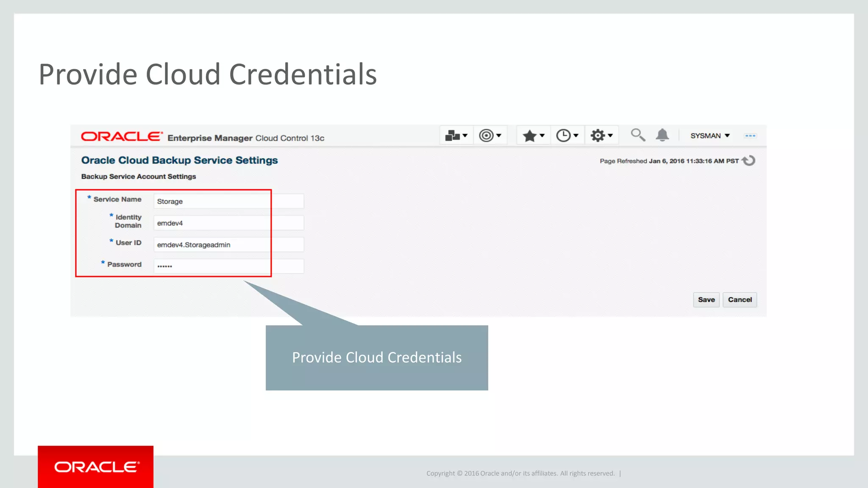
Task: Click the search magnifier icon
Action: (x=638, y=135)
